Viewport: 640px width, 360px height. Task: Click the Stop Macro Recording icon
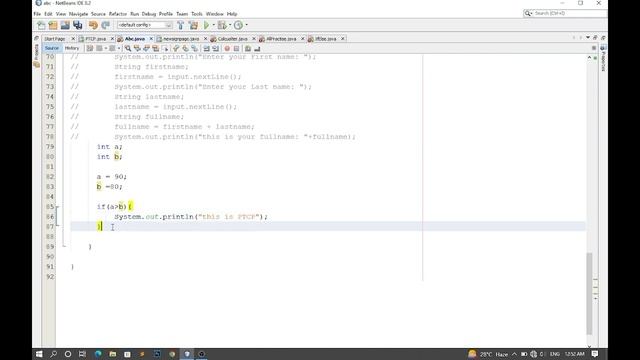click(236, 49)
